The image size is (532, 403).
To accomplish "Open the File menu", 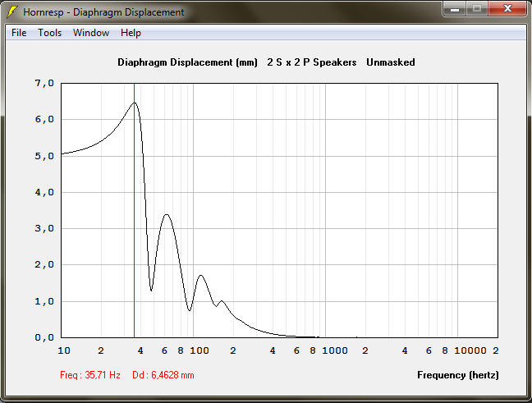I will coord(19,33).
